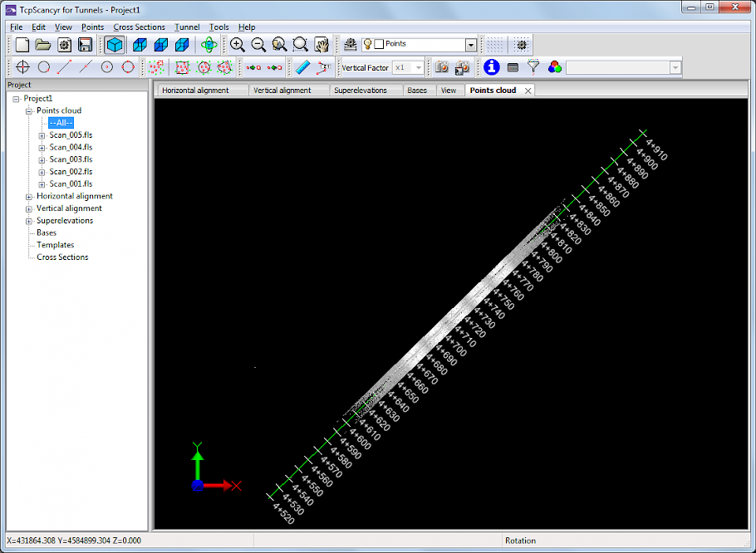Viewport: 756px width, 553px height.
Task: Select the Pan hand tool
Action: (322, 45)
